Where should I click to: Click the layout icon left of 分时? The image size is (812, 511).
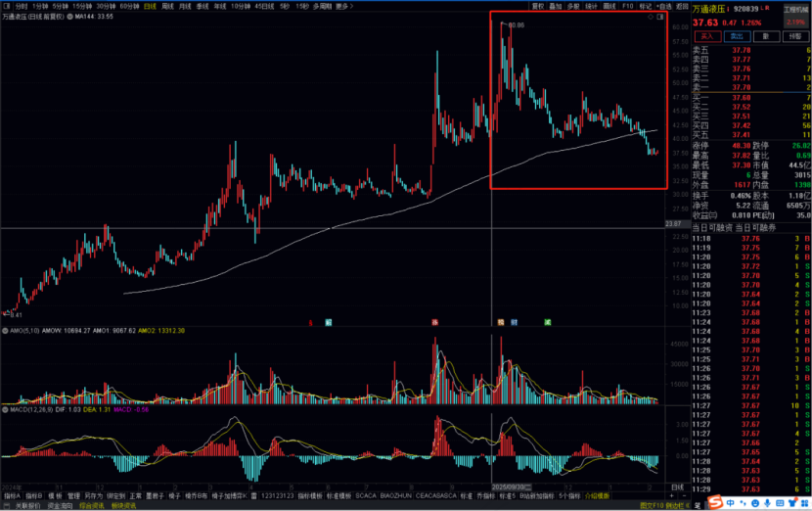click(x=7, y=5)
